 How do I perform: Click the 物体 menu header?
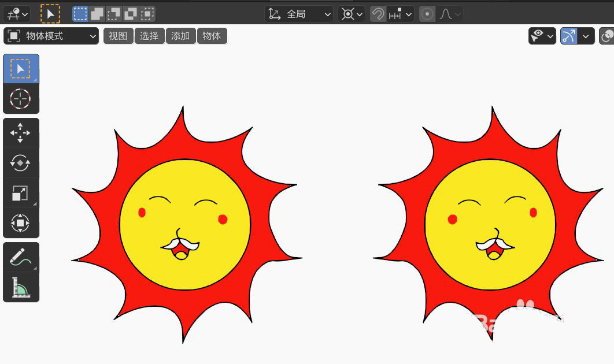[x=212, y=36]
